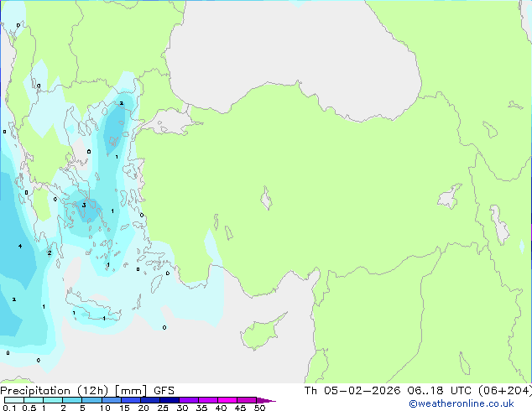Viewport: 532px width, 411px height.
Task: Click the 1–2 mm legend swatch
Action: point(53,400)
